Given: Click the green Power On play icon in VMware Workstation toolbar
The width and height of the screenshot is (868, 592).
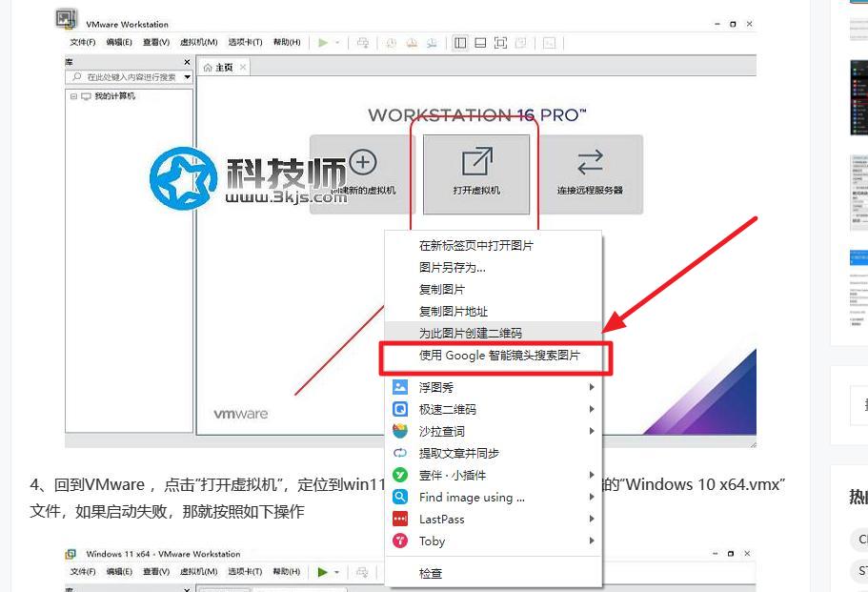Looking at the screenshot, I should pyautogui.click(x=323, y=43).
